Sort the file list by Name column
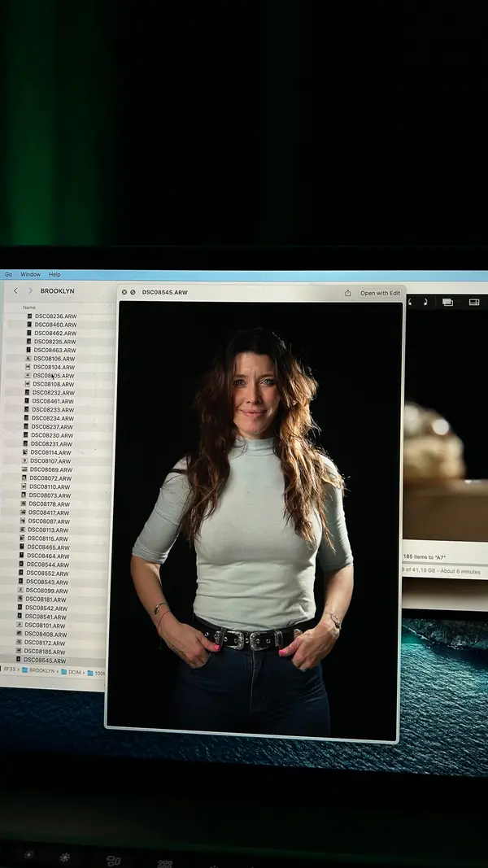The image size is (488, 868). [29, 307]
